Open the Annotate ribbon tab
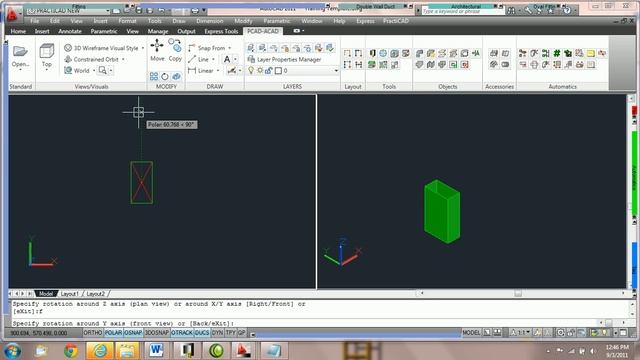640x360 pixels. (70, 31)
